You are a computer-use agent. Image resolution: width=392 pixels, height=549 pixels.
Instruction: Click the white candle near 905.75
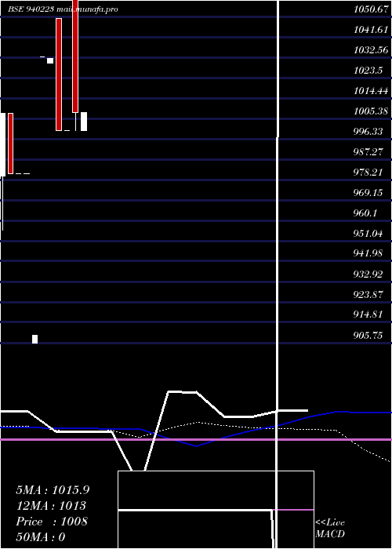tap(35, 339)
